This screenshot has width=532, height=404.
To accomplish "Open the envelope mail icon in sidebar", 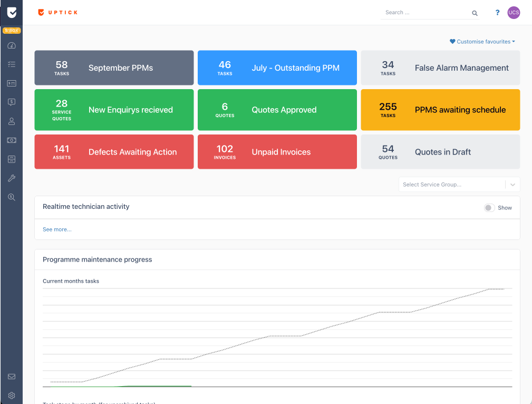I will point(12,377).
